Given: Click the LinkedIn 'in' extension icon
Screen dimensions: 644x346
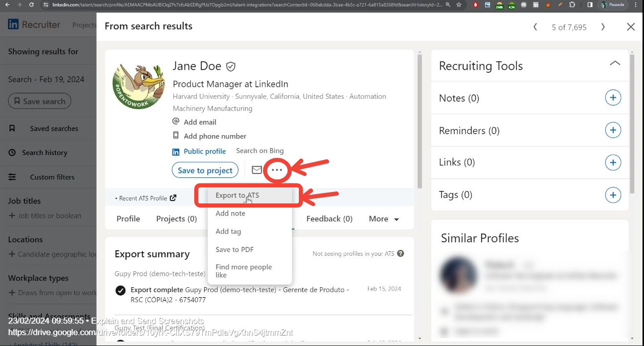Looking at the screenshot, I should [535, 4].
